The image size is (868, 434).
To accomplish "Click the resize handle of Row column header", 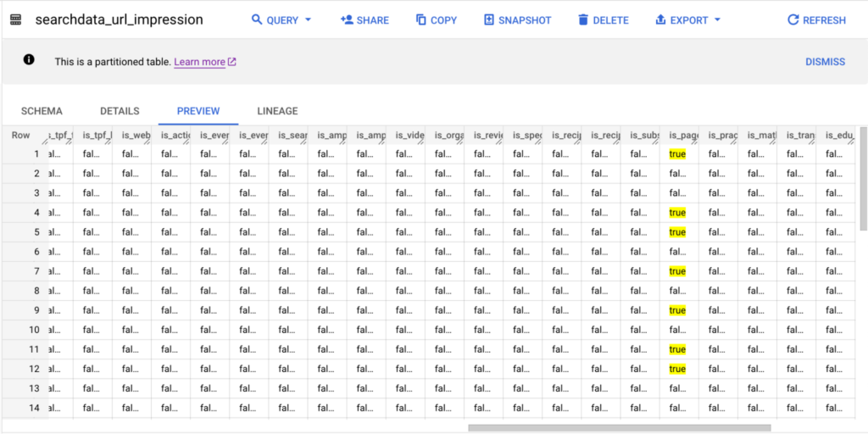I will point(44,141).
